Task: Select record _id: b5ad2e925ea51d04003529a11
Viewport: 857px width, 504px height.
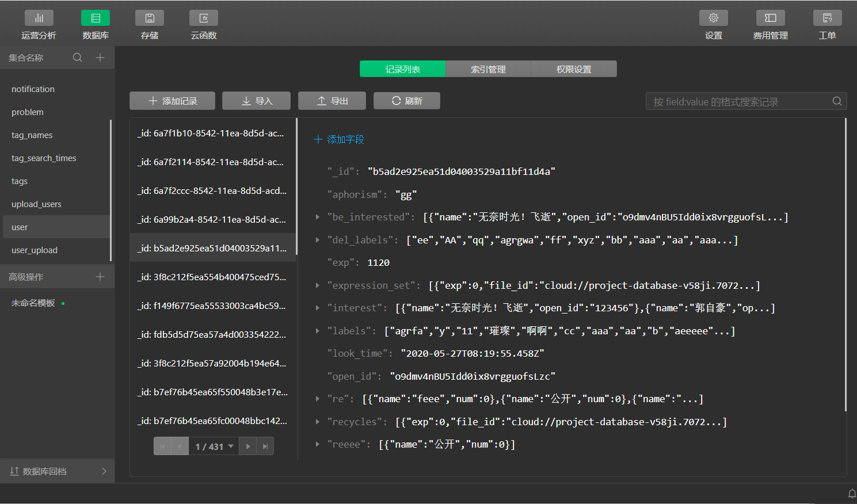Action: (212, 248)
